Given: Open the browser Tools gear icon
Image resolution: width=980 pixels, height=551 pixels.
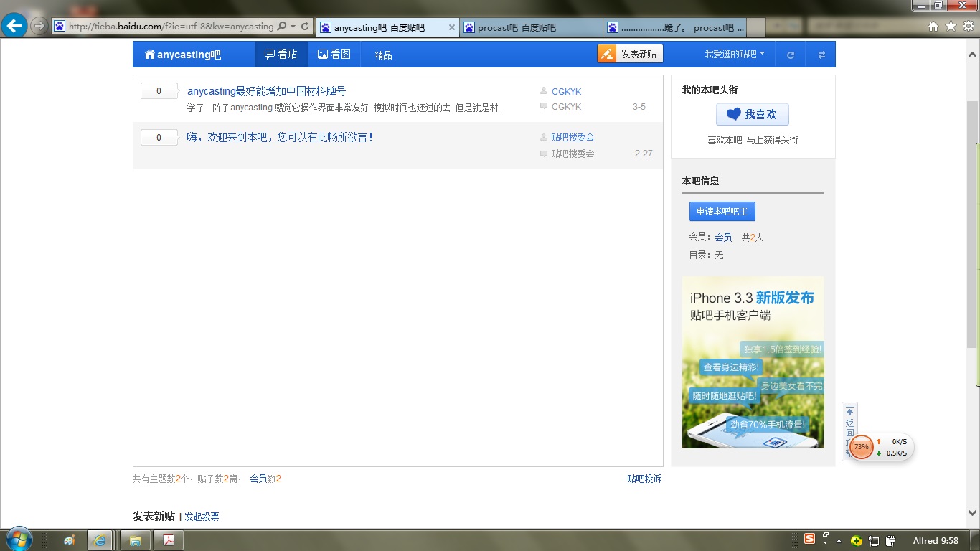Looking at the screenshot, I should click(968, 26).
